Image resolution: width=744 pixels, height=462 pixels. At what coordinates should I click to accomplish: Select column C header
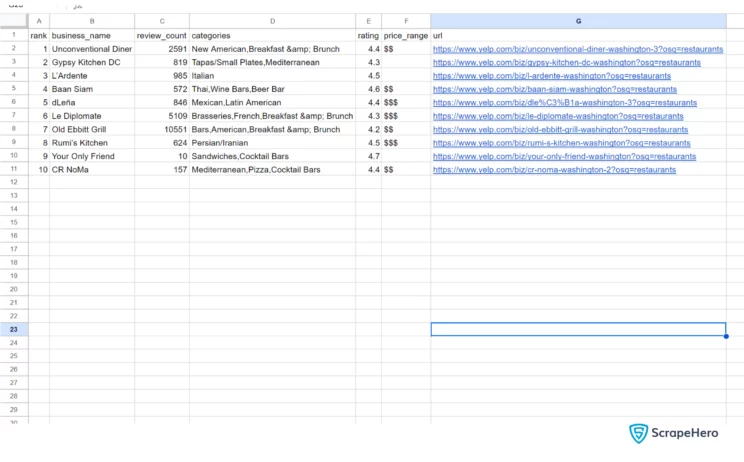pos(162,21)
